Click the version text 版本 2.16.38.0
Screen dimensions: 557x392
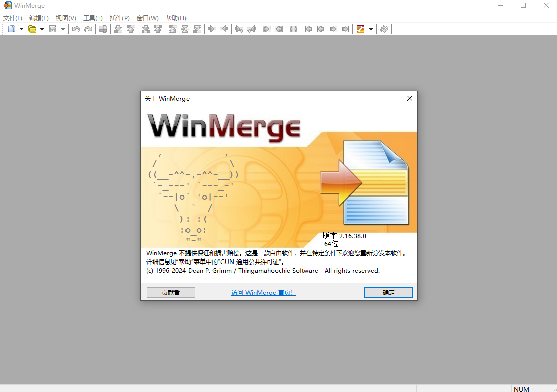[x=344, y=236]
